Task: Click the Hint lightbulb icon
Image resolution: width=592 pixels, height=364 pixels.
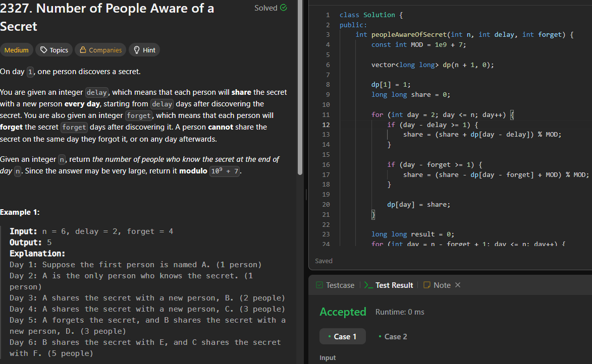Action: (x=137, y=50)
